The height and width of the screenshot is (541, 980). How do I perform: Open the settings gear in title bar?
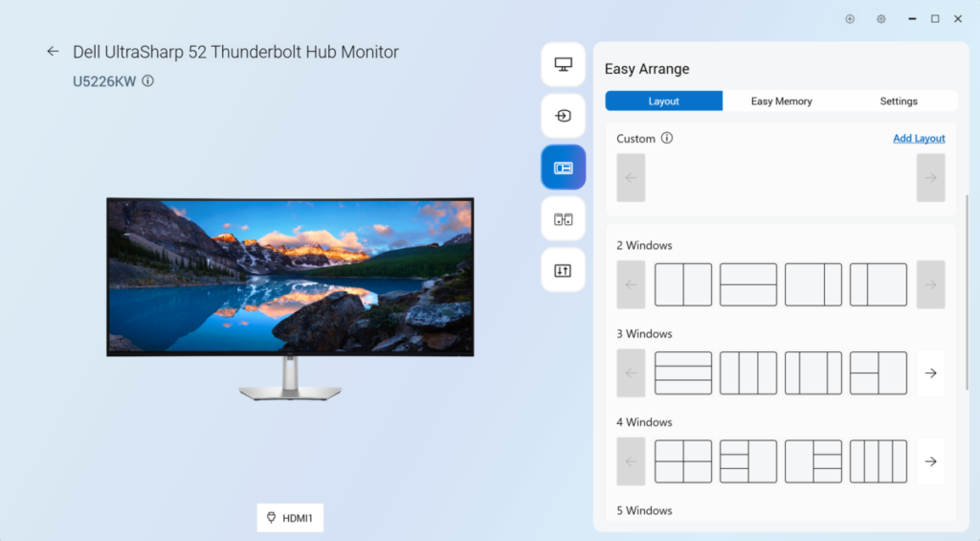881,19
